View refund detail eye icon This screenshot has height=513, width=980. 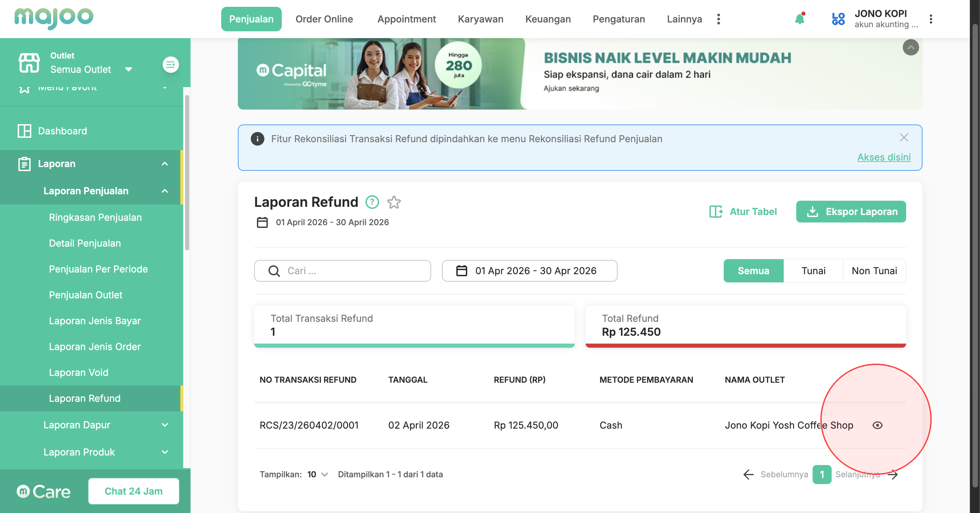877,425
